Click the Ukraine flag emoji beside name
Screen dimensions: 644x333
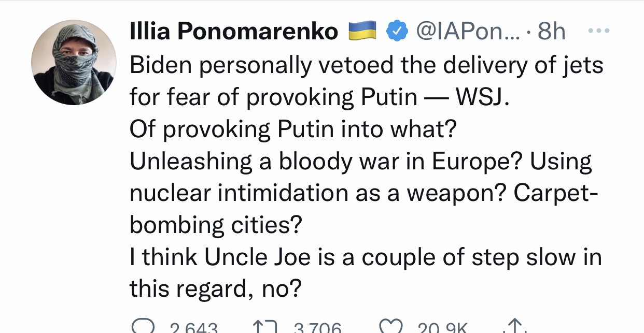click(x=362, y=32)
